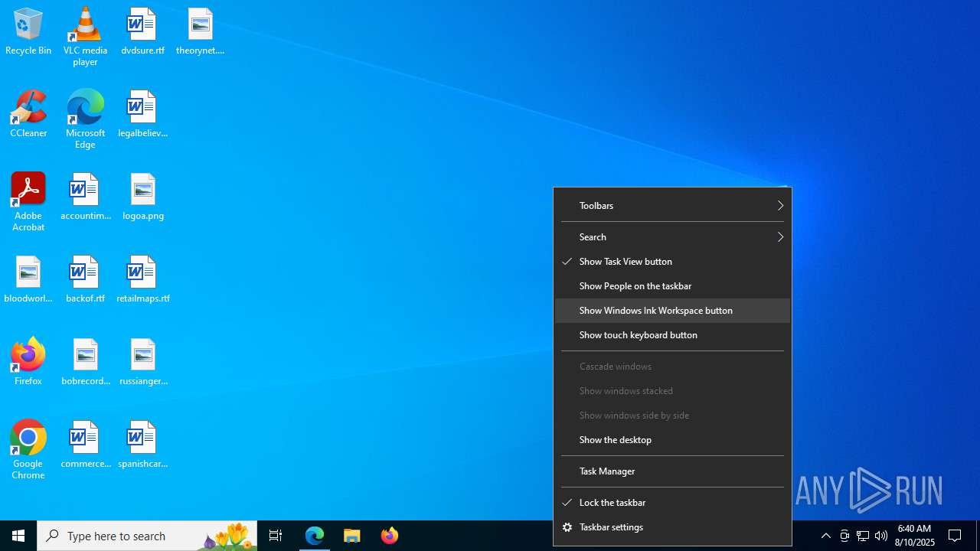Select the dvdsure.rtf document icon
This screenshot has width=980, height=551.
[x=142, y=31]
